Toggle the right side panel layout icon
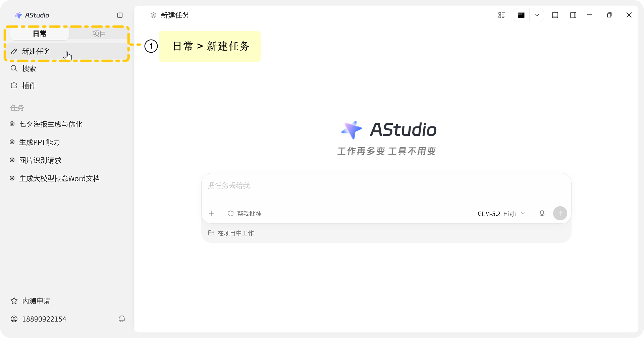The width and height of the screenshot is (644, 338). coord(573,15)
